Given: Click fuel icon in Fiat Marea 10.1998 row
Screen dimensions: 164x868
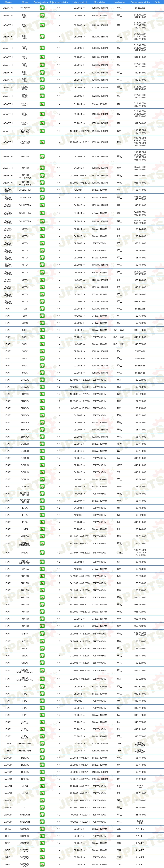Looking at the screenshot, I should pos(42,537).
